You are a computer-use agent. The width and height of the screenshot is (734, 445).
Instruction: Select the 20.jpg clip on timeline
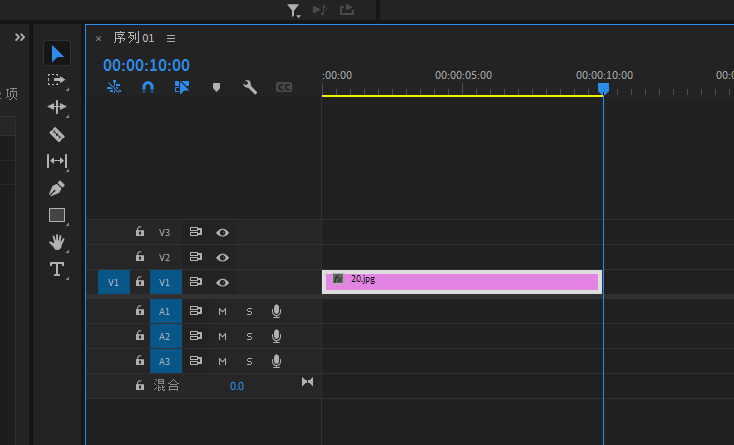[x=462, y=282]
